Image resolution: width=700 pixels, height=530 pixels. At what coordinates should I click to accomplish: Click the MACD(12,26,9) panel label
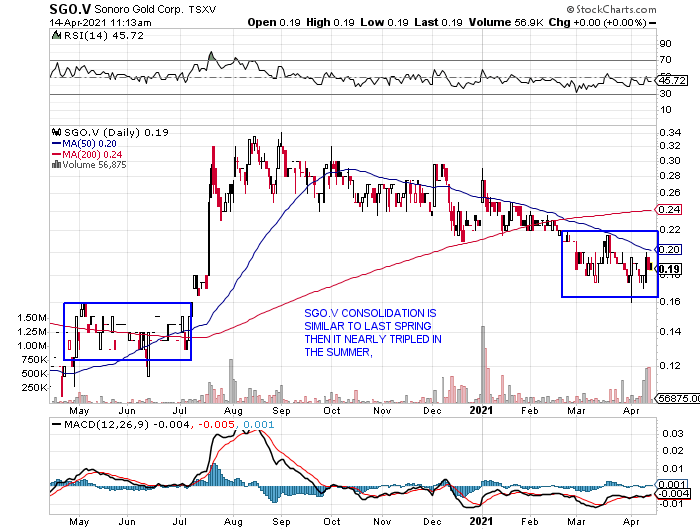pyautogui.click(x=106, y=424)
